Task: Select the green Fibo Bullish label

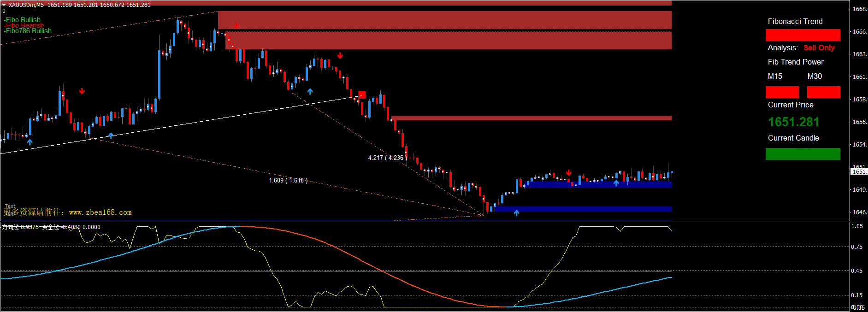Action: (x=23, y=20)
